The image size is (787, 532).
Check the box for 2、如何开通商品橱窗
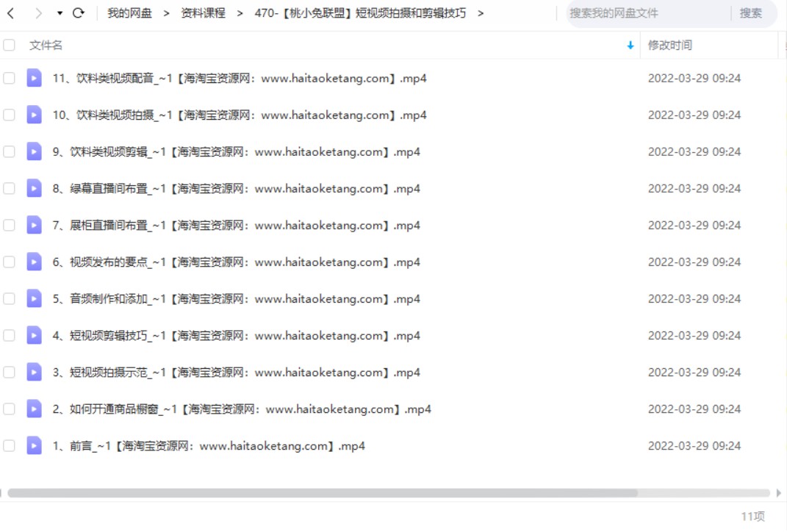[9, 409]
